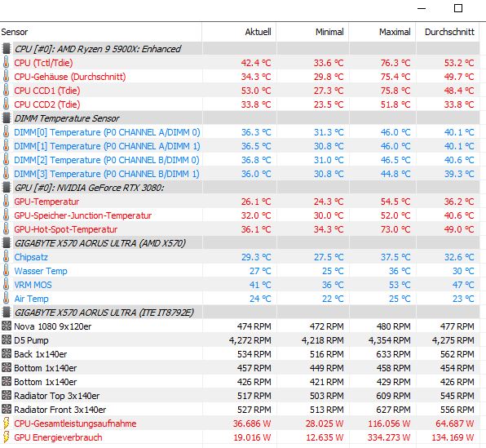Collapse the DIMM Temperature Sensor group
The width and height of the screenshot is (486, 448).
pyautogui.click(x=67, y=118)
